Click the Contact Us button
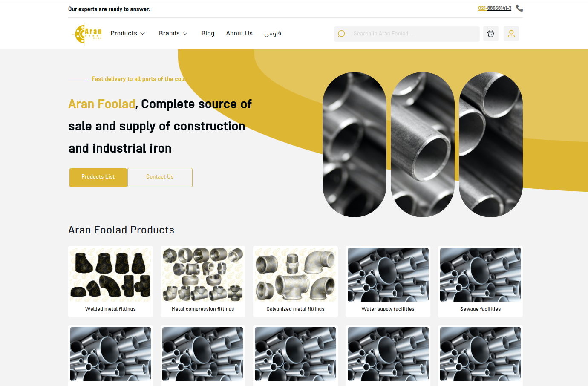Viewport: 588px width, 386px height. click(160, 177)
